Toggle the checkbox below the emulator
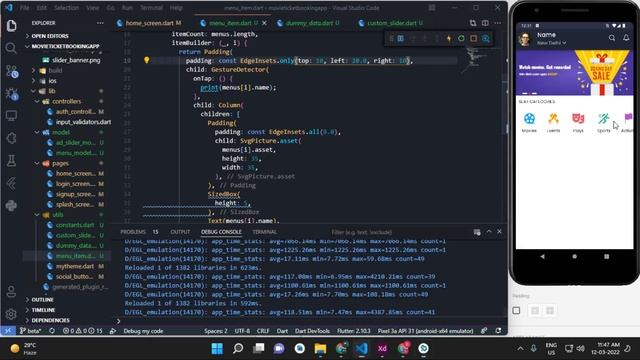 click(x=516, y=311)
